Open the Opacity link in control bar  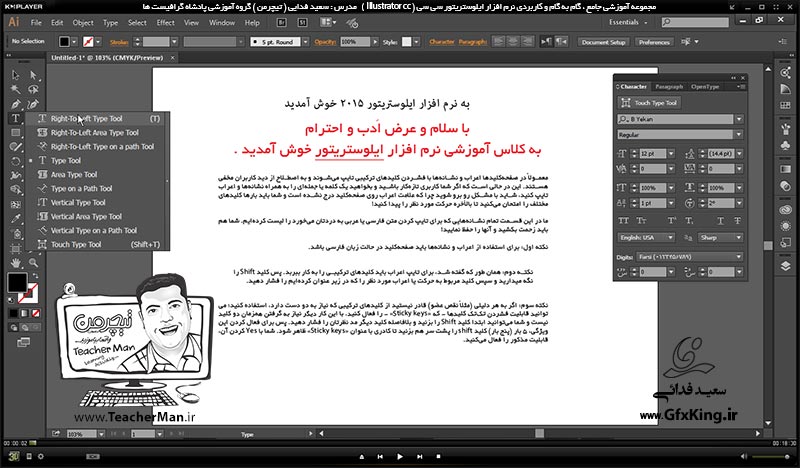tap(324, 42)
